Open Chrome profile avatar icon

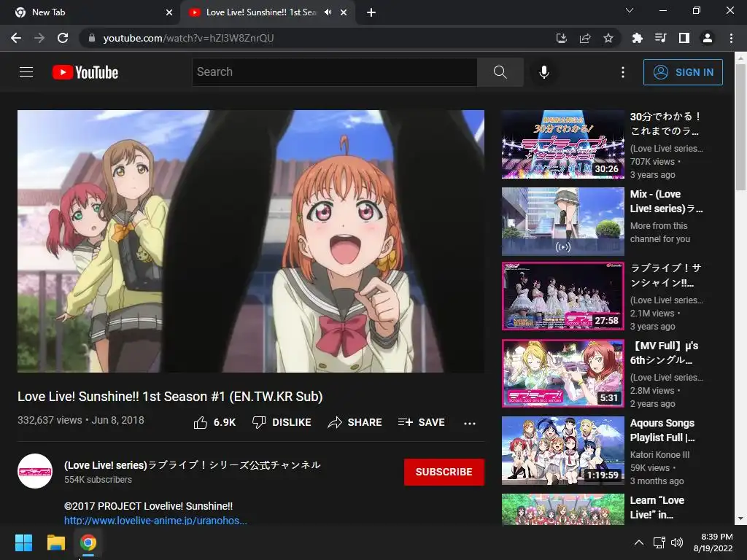(708, 38)
